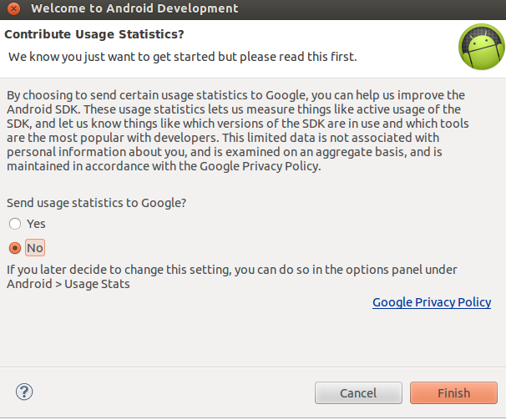Viewport: 506px width, 420px height.
Task: Close the Welcome to Android Development window
Action: (13, 8)
